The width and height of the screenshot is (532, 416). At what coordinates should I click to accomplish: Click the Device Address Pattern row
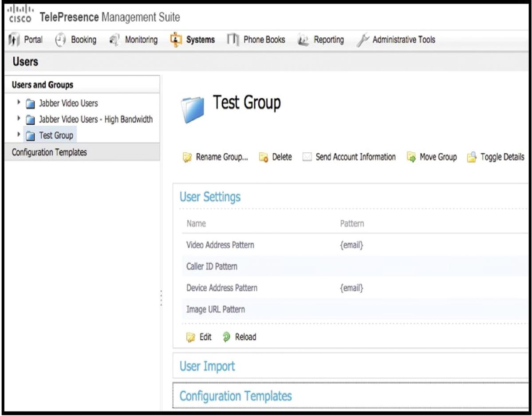coord(355,288)
